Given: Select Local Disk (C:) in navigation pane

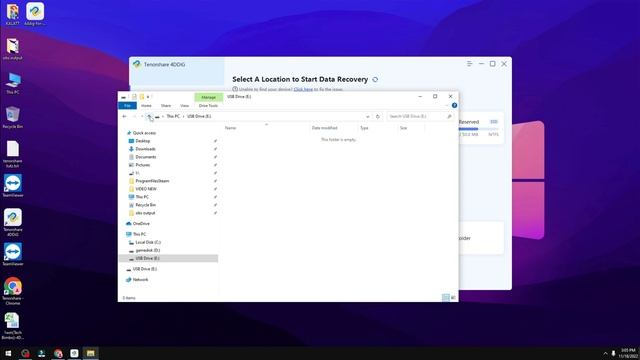Looking at the screenshot, I should [x=148, y=242].
